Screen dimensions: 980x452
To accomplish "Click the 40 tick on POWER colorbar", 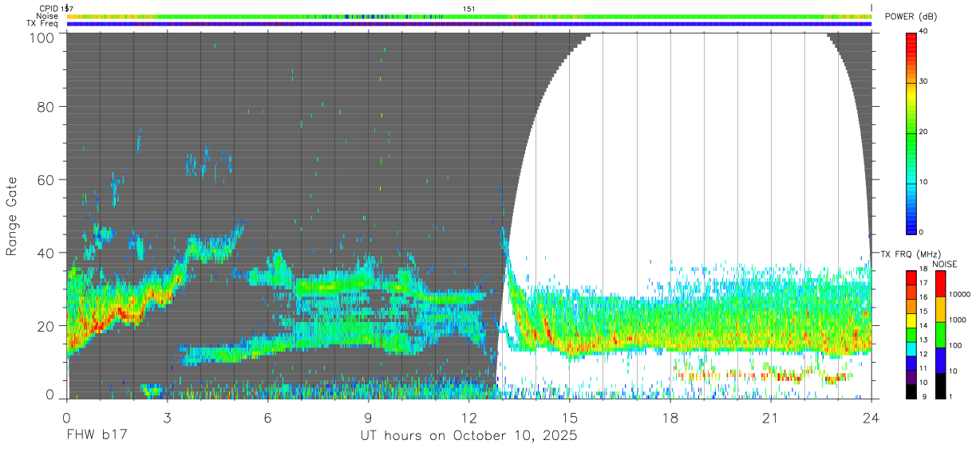I will [924, 31].
